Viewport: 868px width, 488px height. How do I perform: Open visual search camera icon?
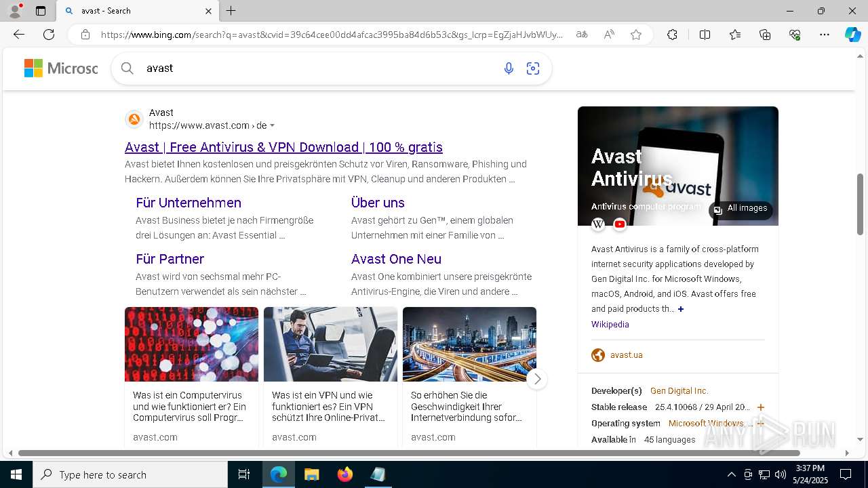pos(533,68)
